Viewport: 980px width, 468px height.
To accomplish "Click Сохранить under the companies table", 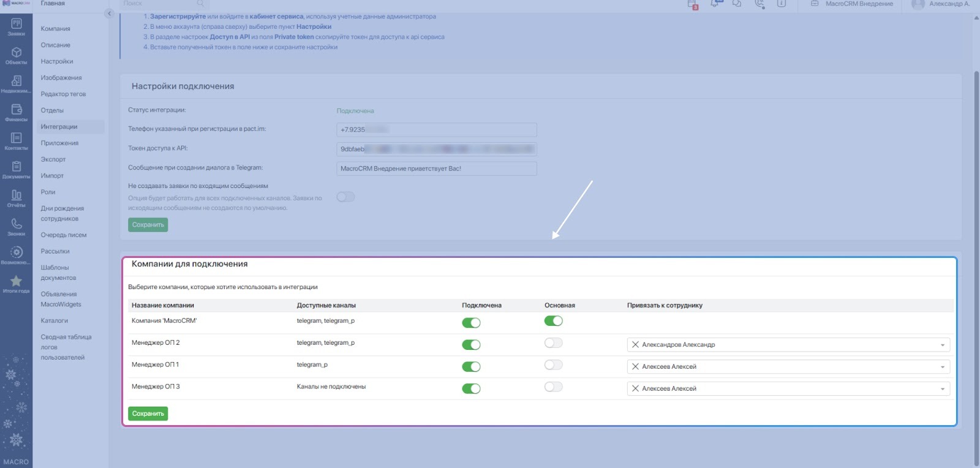I will click(148, 414).
